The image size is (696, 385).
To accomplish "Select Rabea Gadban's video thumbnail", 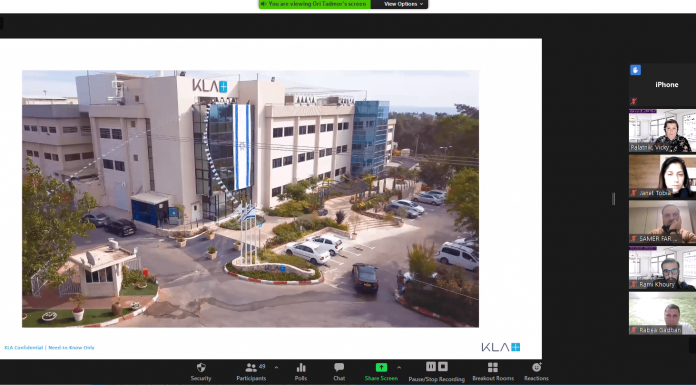I will click(x=662, y=314).
